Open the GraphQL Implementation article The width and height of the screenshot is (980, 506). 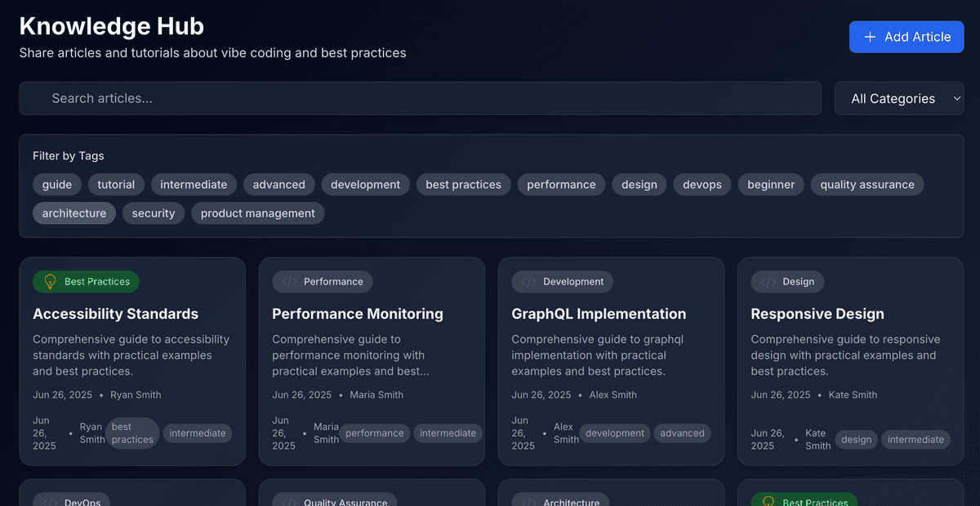(599, 314)
